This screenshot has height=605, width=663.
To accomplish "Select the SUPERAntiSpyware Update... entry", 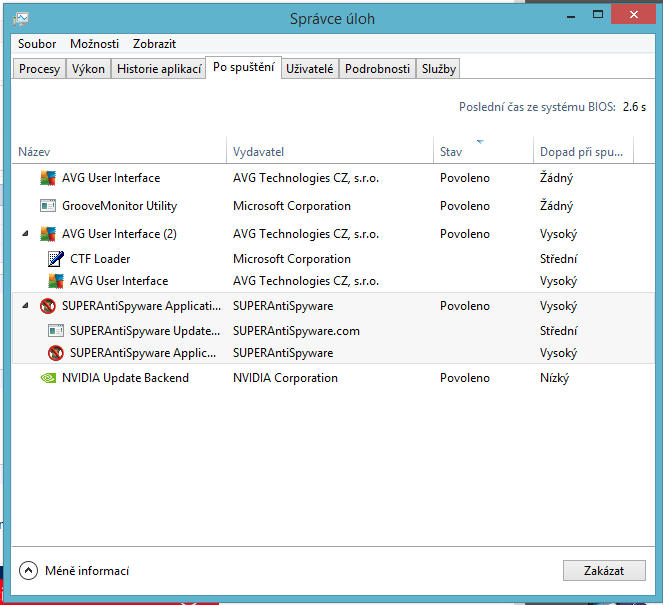I will (145, 331).
